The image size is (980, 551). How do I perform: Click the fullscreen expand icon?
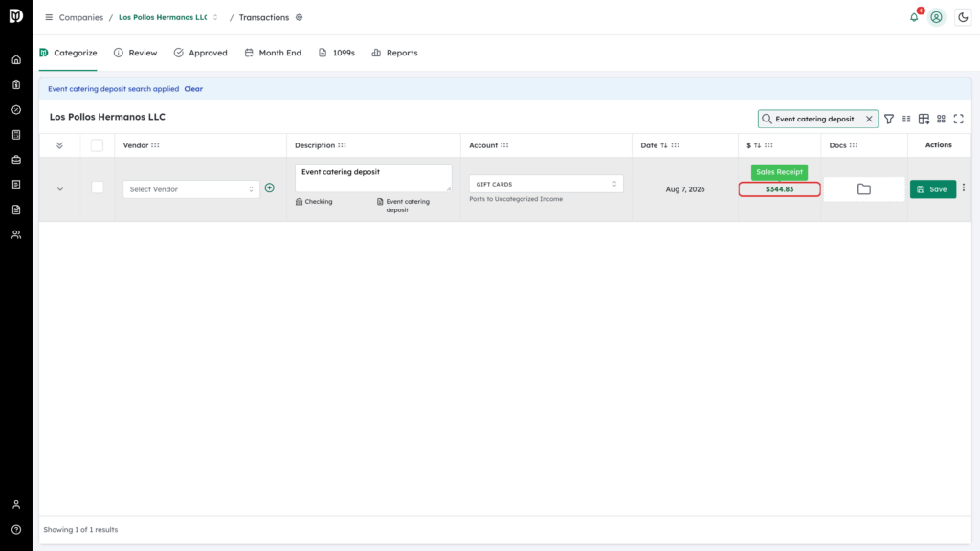click(959, 119)
